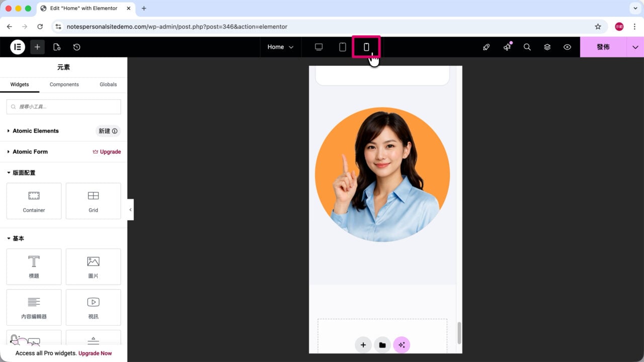Open the Finder search magnifier icon
Viewport: 644px width, 362px height.
[x=527, y=47]
